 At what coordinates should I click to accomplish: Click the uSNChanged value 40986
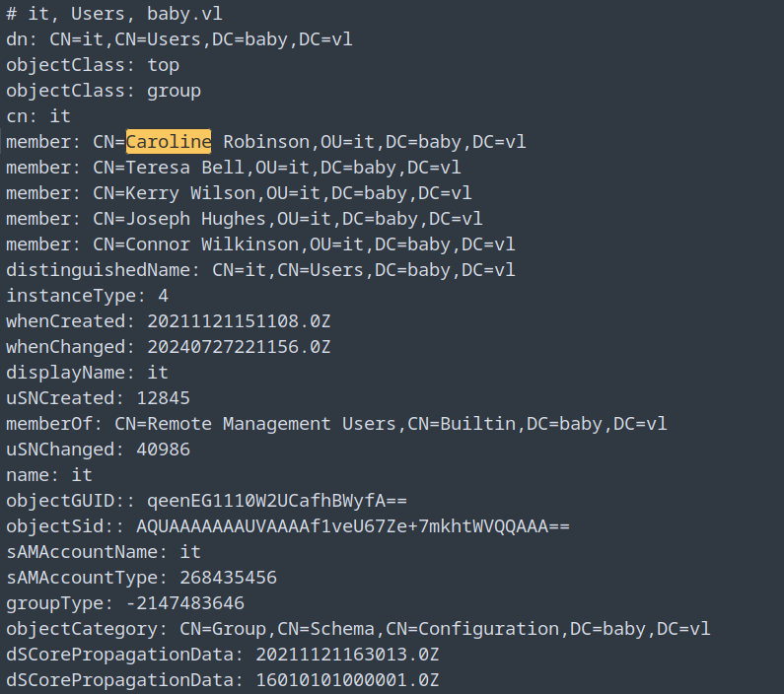point(163,450)
